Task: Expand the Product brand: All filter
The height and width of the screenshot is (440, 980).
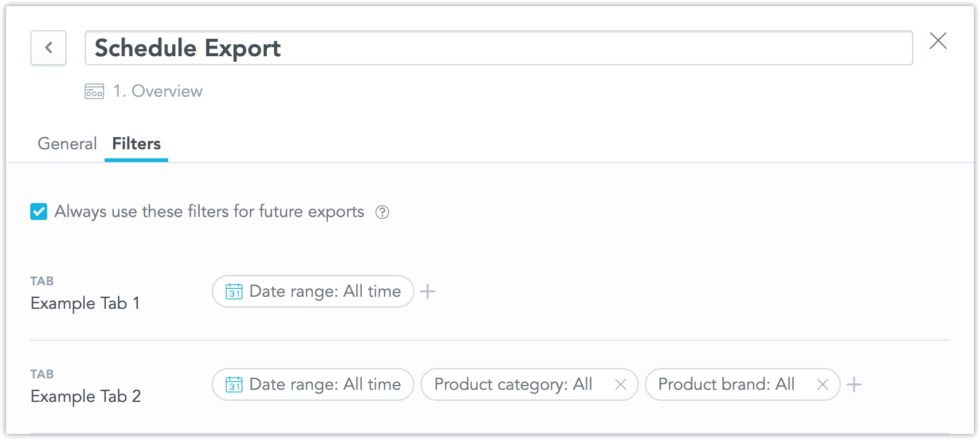Action: pos(726,384)
